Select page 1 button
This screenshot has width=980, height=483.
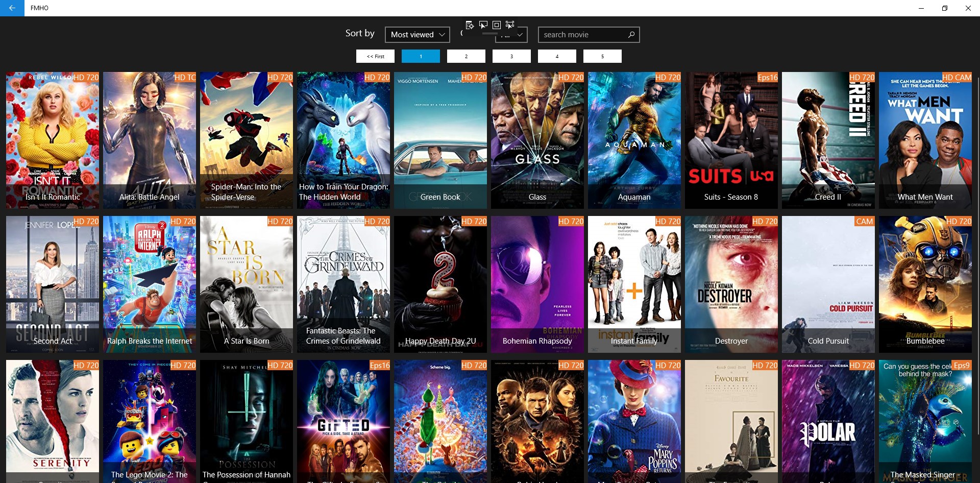click(421, 56)
